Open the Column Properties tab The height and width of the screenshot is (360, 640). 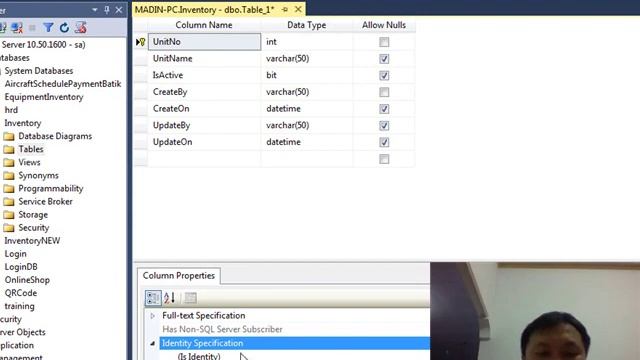click(179, 276)
